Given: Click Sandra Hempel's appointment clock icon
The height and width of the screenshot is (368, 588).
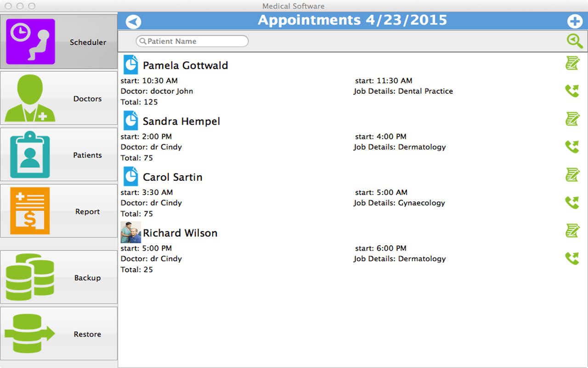Looking at the screenshot, I should coord(131,120).
